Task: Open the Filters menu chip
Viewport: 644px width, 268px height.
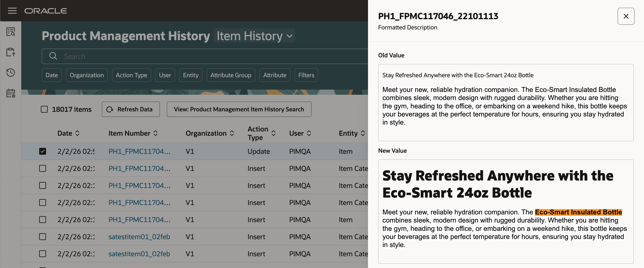Action: coord(306,75)
